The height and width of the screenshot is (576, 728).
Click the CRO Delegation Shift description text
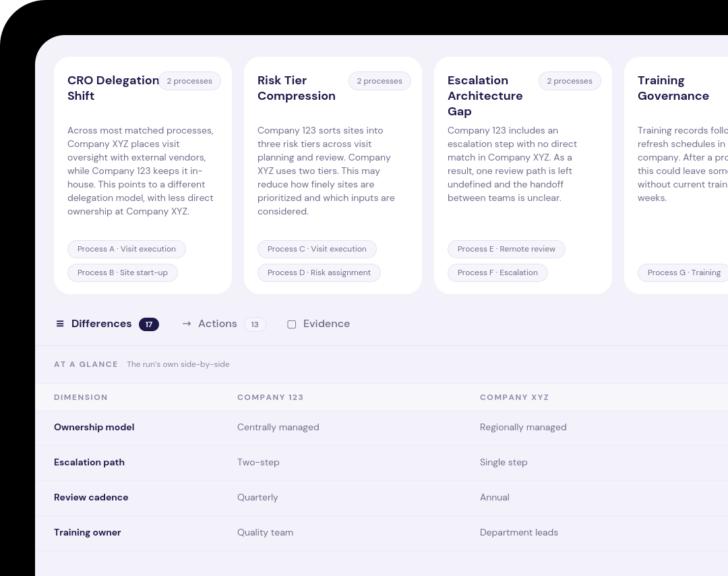141,171
